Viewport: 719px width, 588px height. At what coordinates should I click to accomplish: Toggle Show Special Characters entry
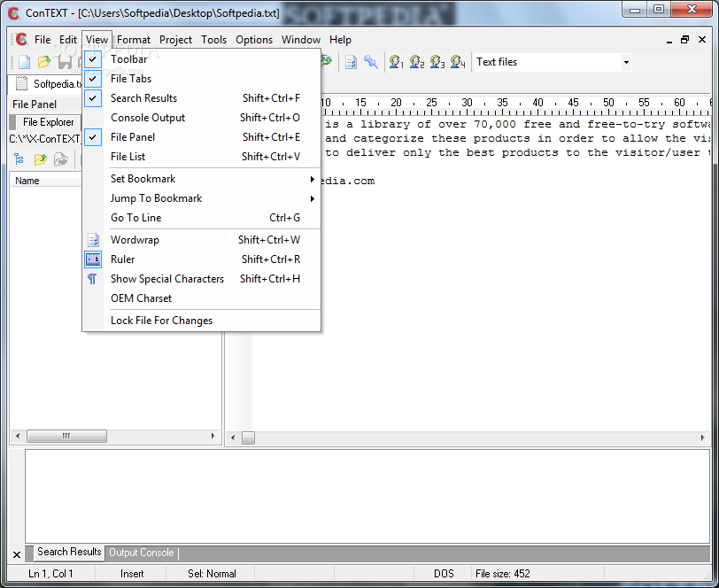(x=202, y=279)
